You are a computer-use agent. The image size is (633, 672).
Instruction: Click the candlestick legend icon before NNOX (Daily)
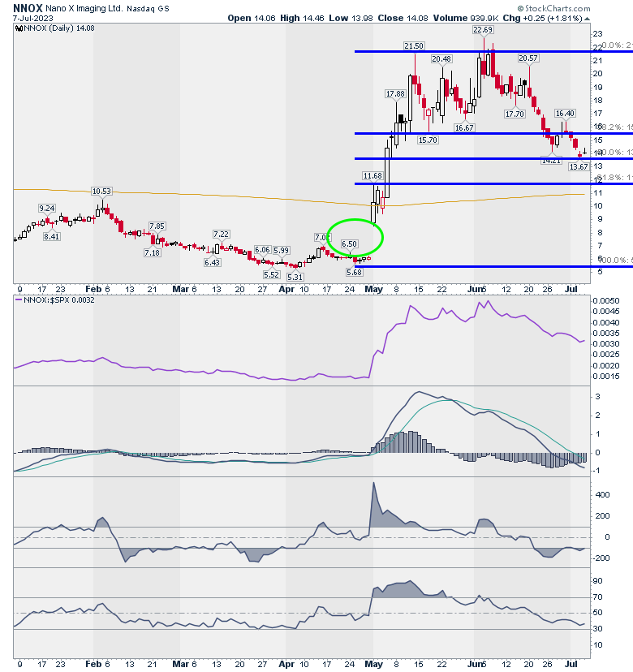click(19, 28)
